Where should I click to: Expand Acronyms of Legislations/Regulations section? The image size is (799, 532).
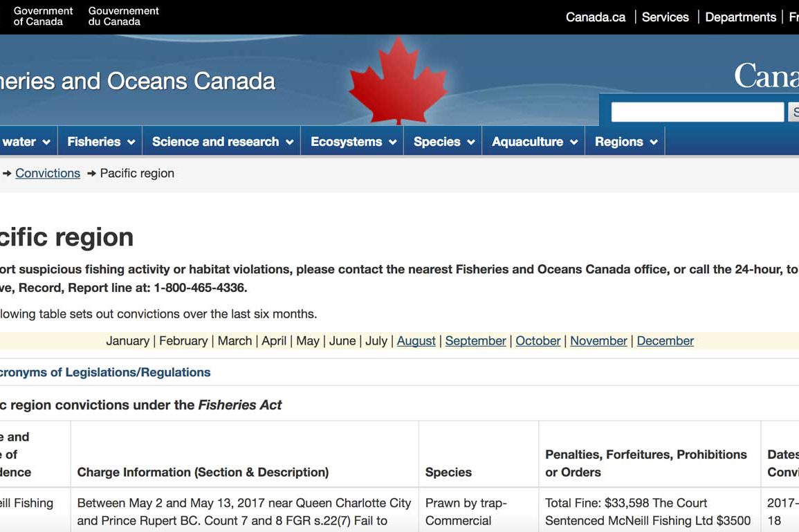(105, 372)
